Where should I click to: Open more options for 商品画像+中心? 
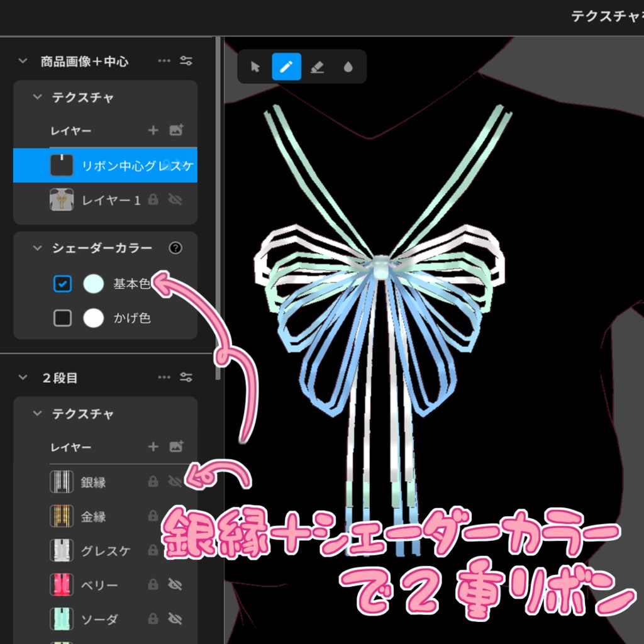coord(164,61)
